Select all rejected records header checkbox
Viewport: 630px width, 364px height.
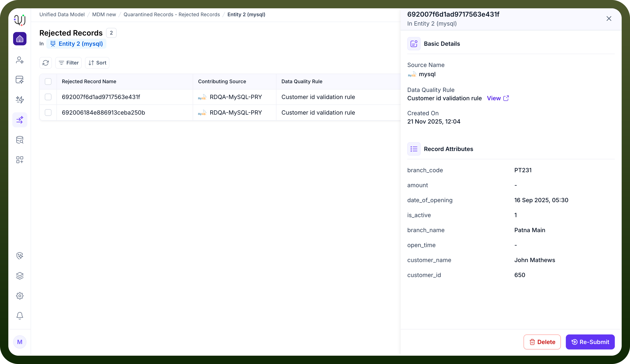48,81
